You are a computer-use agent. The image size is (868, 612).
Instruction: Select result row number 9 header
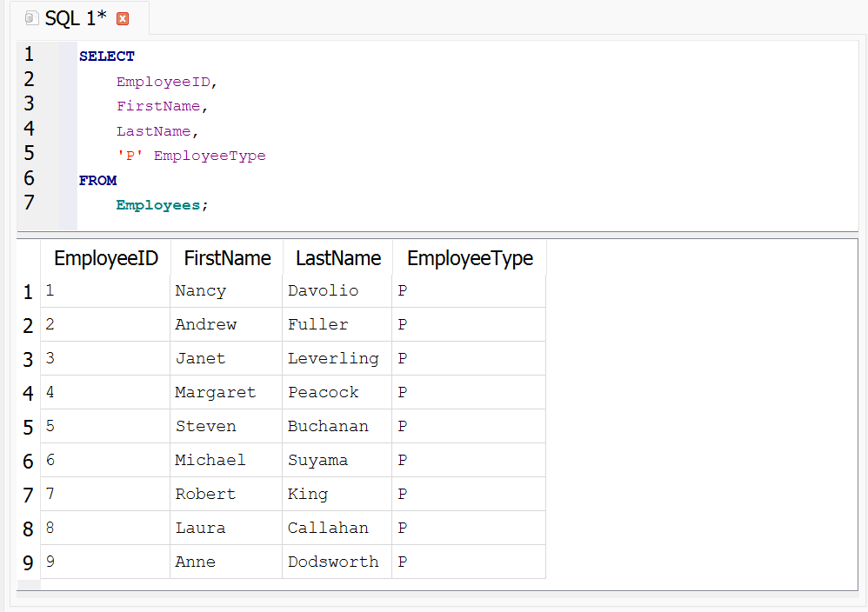coord(28,563)
